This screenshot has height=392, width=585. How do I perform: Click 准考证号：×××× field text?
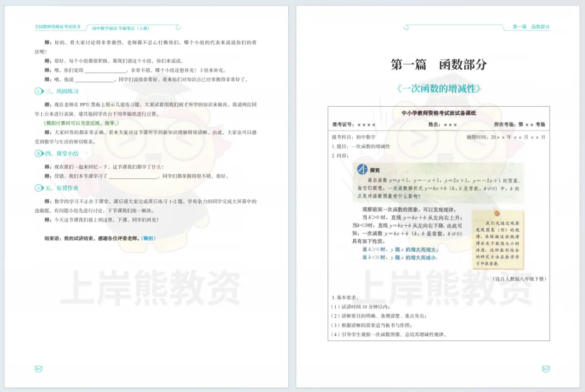[x=354, y=125]
